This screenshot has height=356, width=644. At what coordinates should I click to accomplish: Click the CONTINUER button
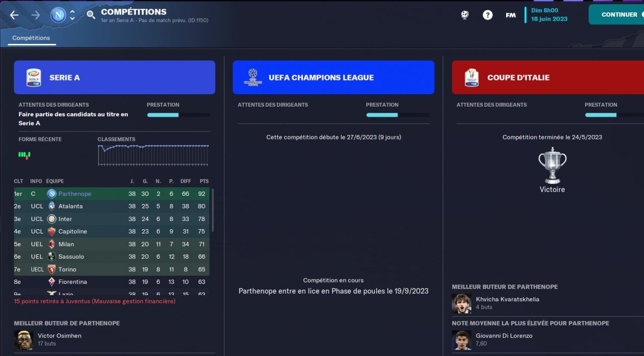click(616, 15)
